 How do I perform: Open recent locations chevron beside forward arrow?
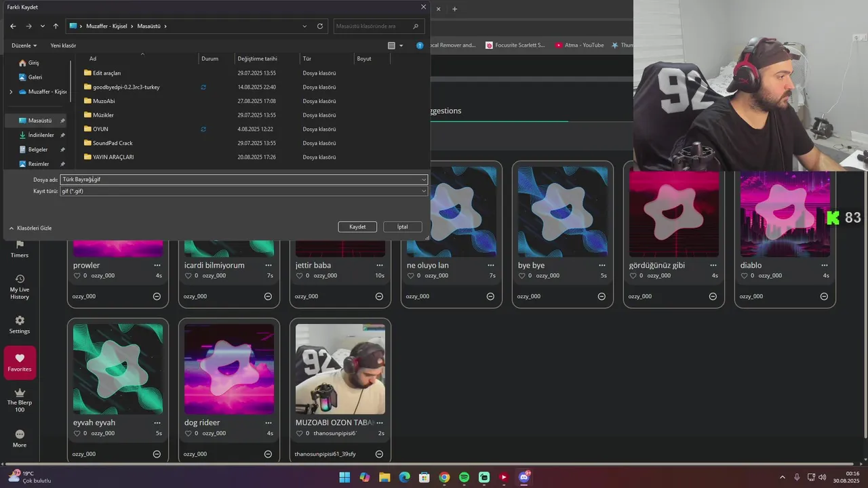pyautogui.click(x=42, y=26)
